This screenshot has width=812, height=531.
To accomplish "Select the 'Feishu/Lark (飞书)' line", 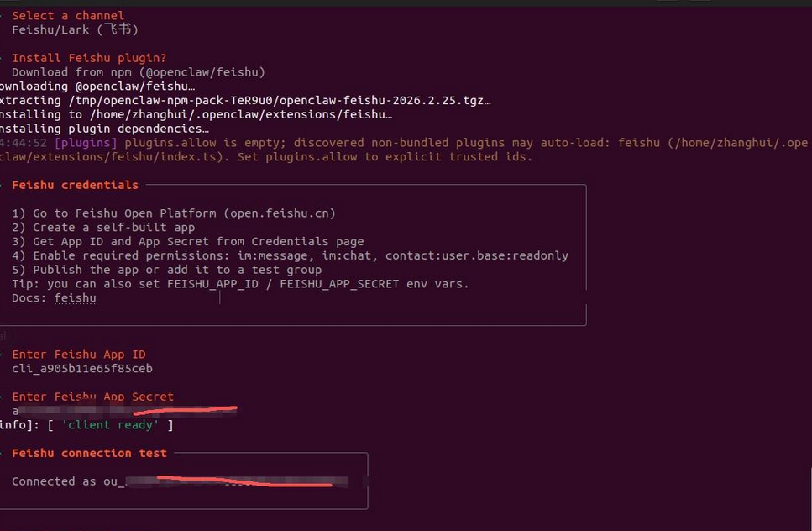I will [75, 29].
